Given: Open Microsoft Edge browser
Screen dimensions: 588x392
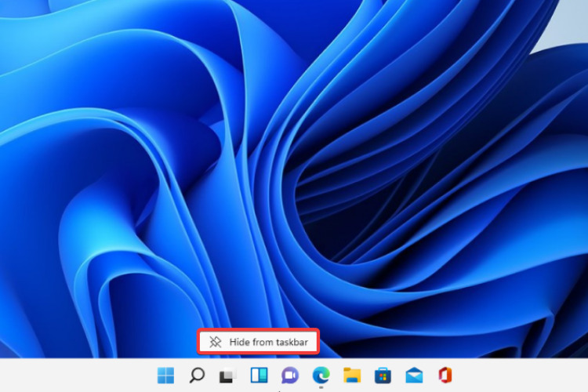Looking at the screenshot, I should point(321,375).
